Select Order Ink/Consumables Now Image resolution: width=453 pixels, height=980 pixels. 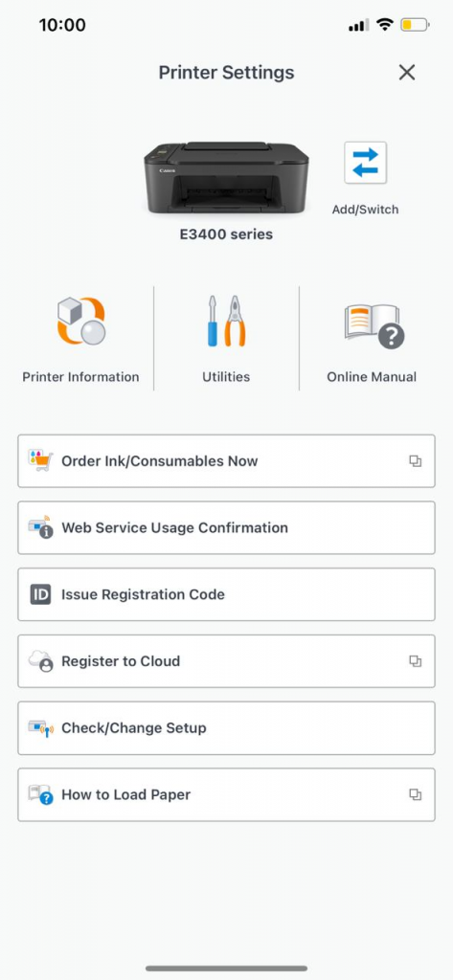tap(226, 461)
